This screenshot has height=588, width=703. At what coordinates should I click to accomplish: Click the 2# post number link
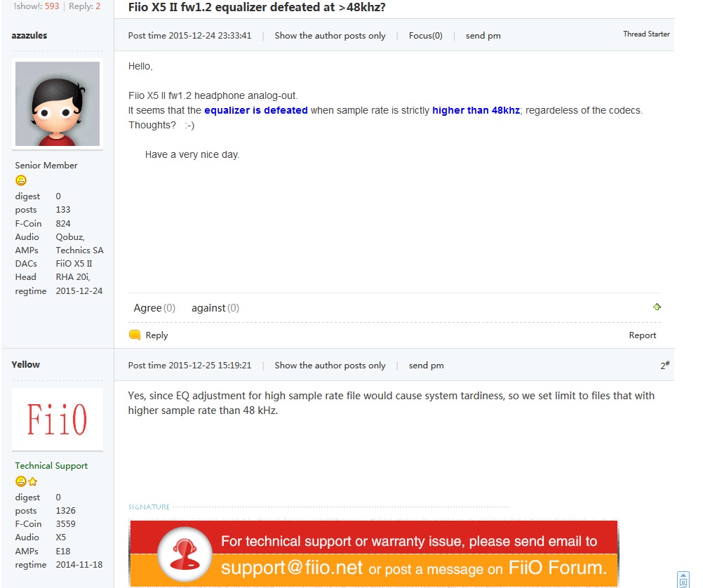click(x=665, y=365)
